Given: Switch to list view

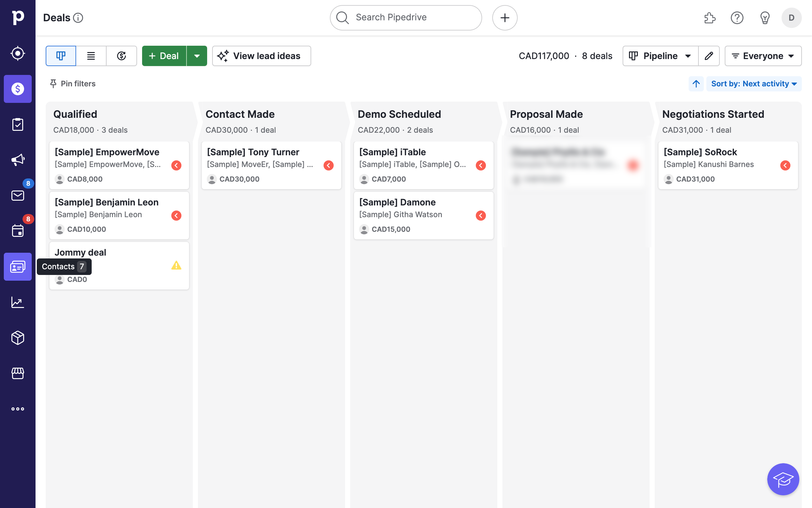Looking at the screenshot, I should [91, 56].
